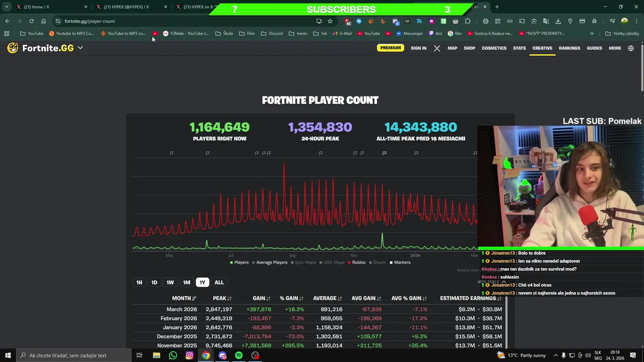The height and width of the screenshot is (362, 644).
Task: Open the X (Twitter) icon in site navigation
Action: (x=437, y=48)
